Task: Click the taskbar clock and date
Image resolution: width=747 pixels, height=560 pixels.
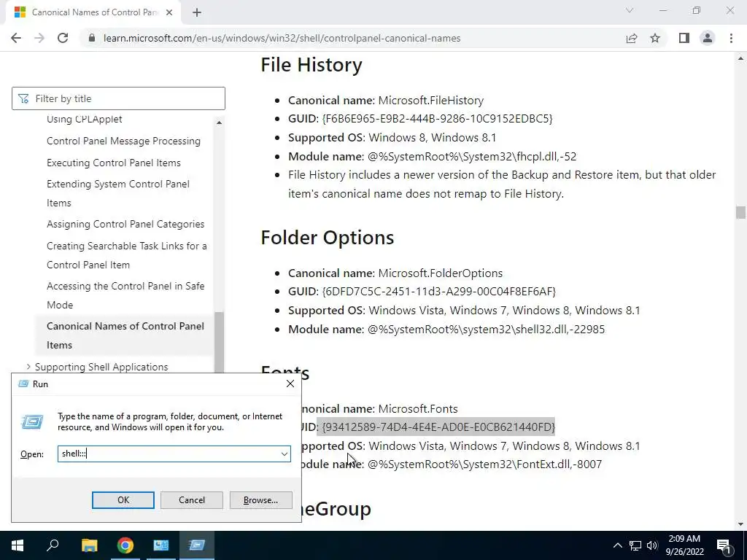Action: [684, 545]
